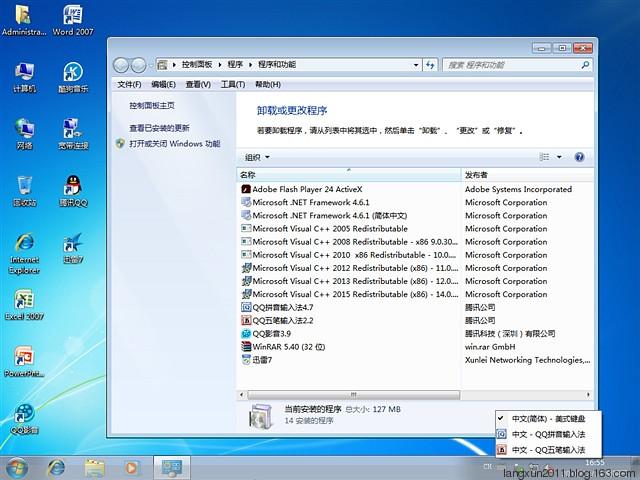The image size is (640, 480).
Task: Launch Word 2007 from the desktop
Action: [73, 20]
